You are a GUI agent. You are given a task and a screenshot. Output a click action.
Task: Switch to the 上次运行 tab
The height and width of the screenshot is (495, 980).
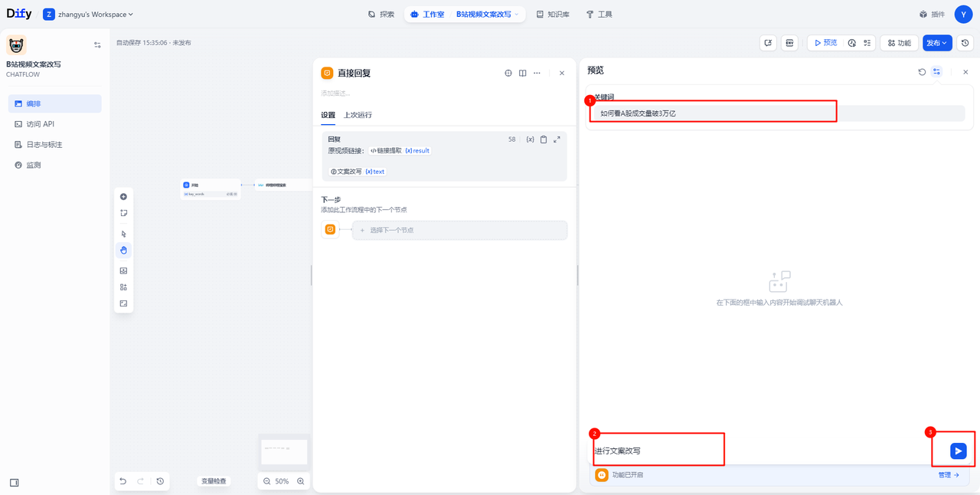click(x=358, y=115)
